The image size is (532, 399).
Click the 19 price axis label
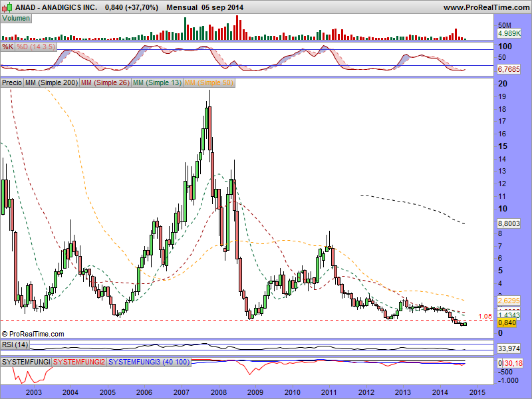pyautogui.click(x=502, y=96)
